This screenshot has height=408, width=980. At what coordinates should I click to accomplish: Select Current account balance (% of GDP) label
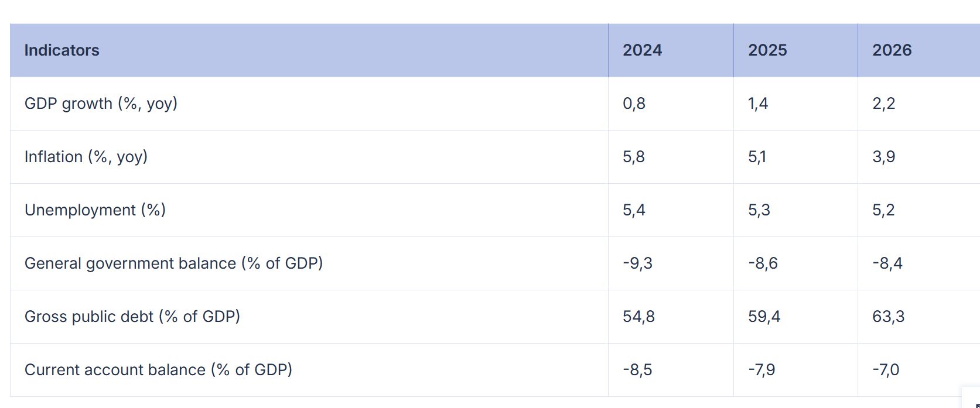click(x=158, y=370)
